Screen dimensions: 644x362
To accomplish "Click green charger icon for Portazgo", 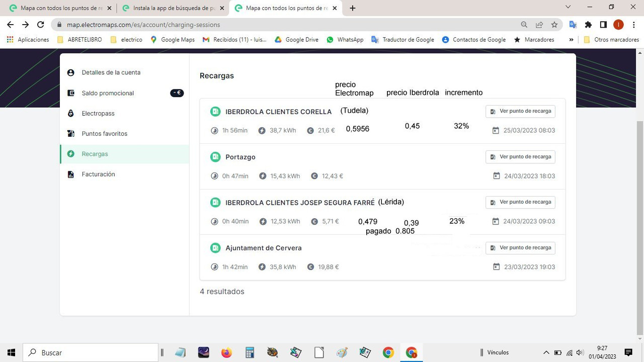I will pos(215,157).
